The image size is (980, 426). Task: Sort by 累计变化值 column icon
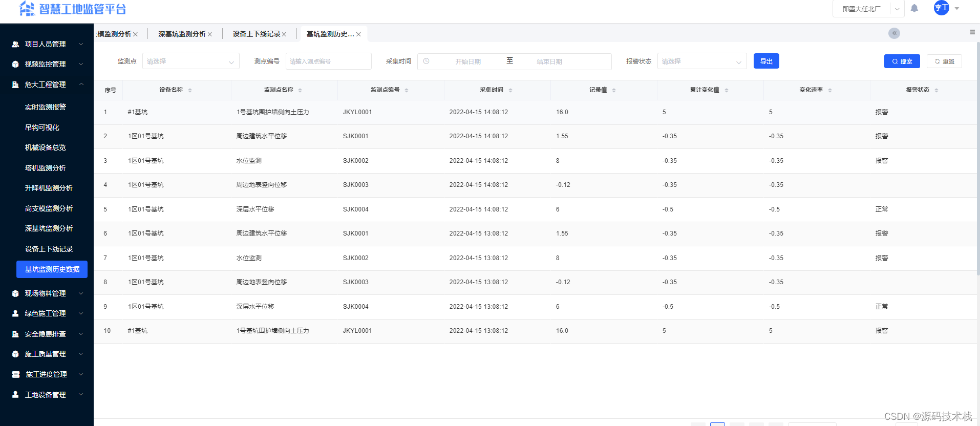(727, 90)
